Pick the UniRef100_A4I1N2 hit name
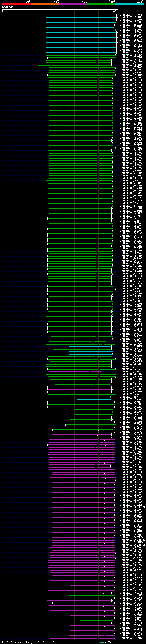This screenshot has height=644, width=146. 131,392
